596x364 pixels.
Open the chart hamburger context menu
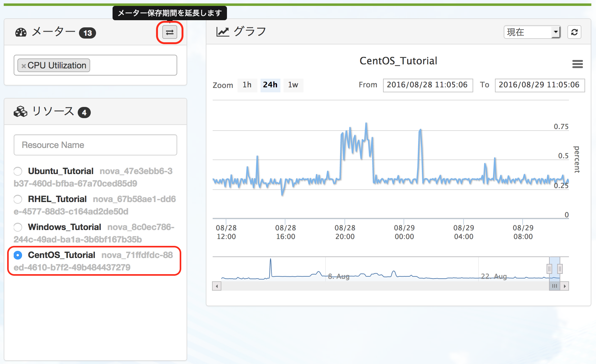click(577, 64)
